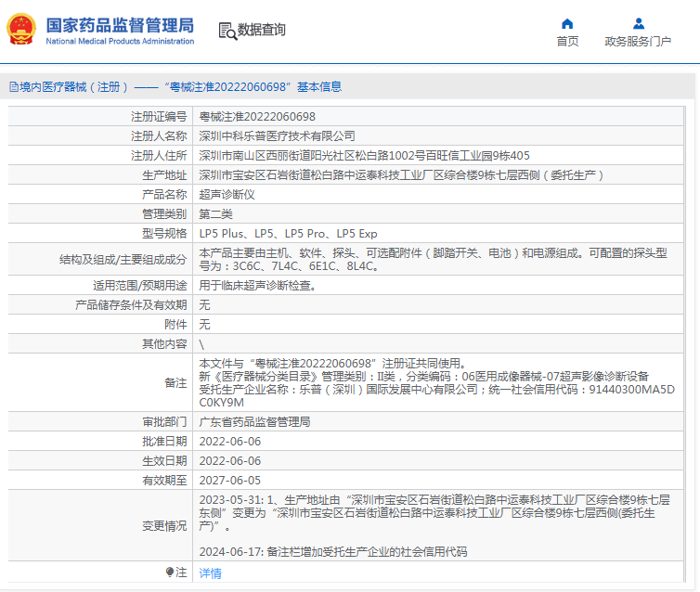Click 批准日期 value 2022-06-06

[x=230, y=442]
